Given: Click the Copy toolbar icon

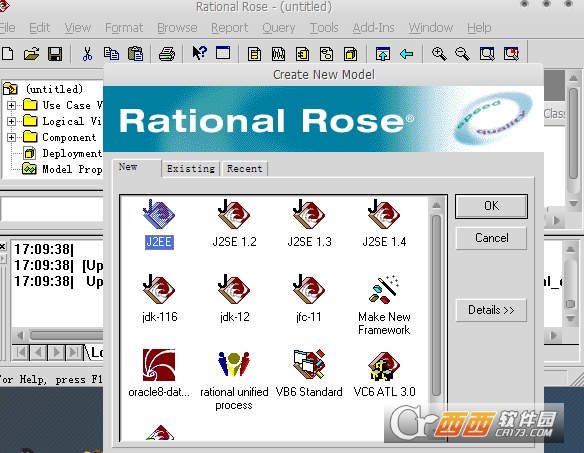Looking at the screenshot, I should (111, 54).
